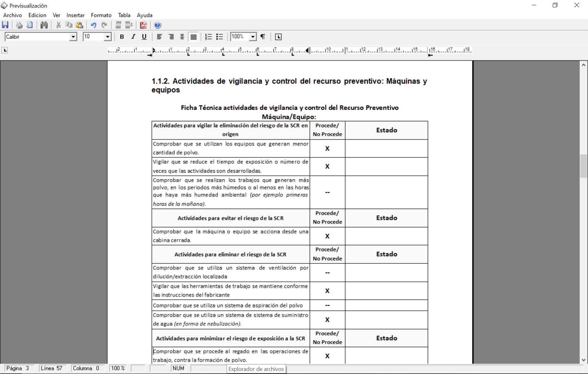This screenshot has height=374, width=588.
Task: Click the '--' cell in the 'aspiración del polvo' row
Action: pos(327,305)
